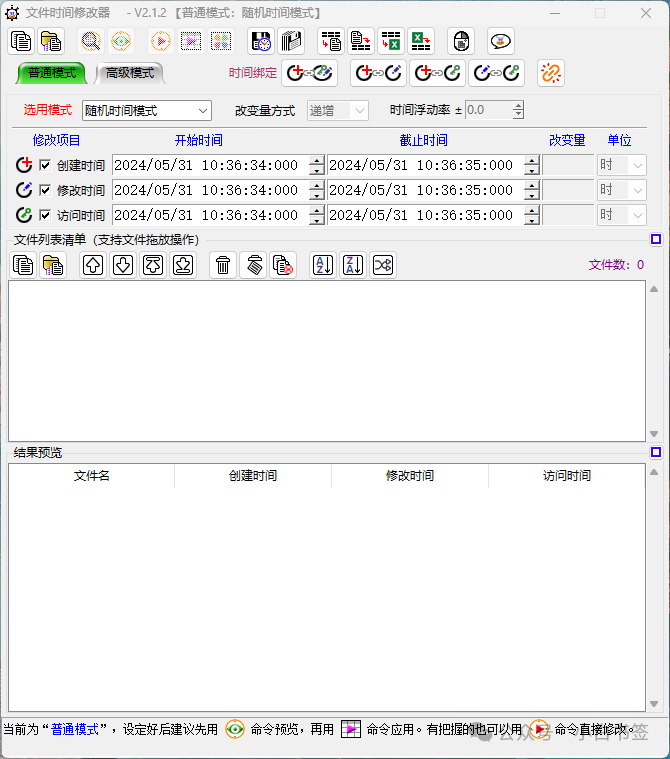The height and width of the screenshot is (759, 670).
Task: Click the 访问时间 results column header
Action: coord(566,476)
